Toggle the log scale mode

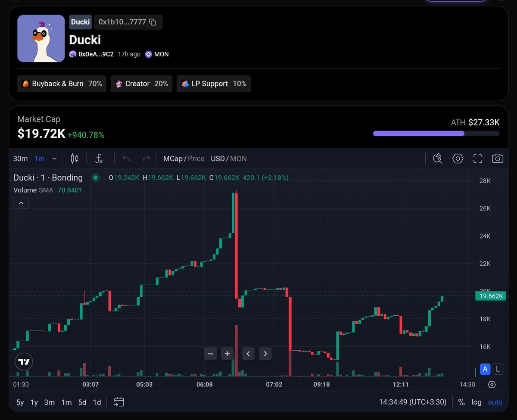(477, 402)
